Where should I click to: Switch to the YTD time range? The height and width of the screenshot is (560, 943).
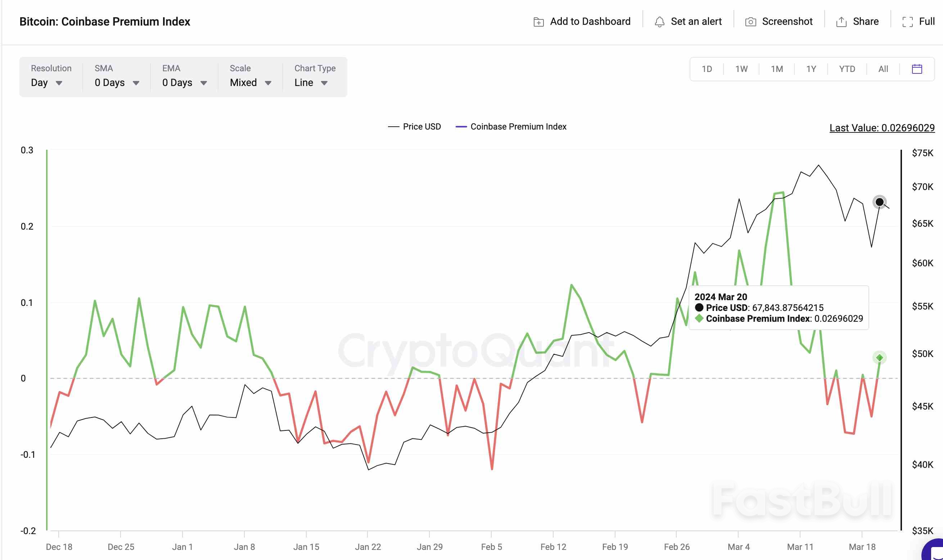coord(847,69)
